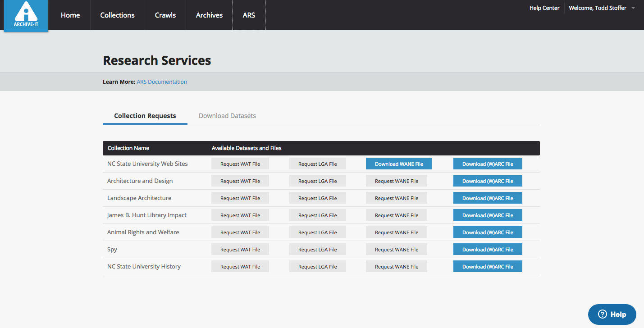The image size is (644, 328).
Task: Request WANE File for Landscape Architecture
Action: pyautogui.click(x=397, y=198)
